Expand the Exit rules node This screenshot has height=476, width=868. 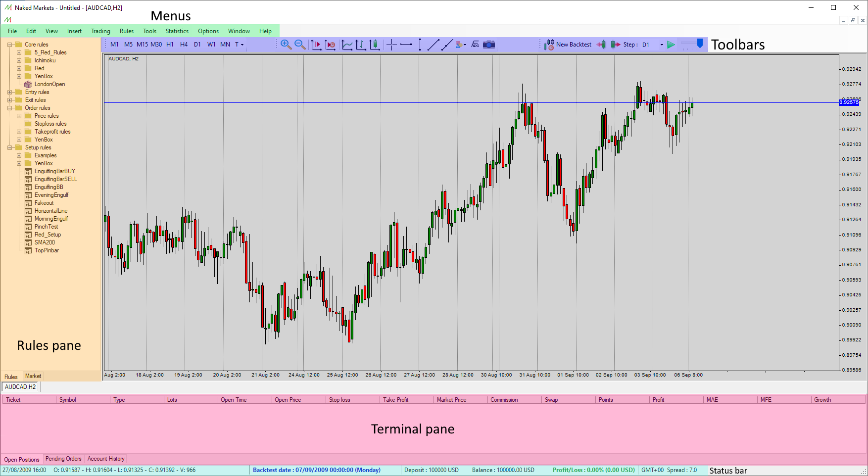click(9, 100)
